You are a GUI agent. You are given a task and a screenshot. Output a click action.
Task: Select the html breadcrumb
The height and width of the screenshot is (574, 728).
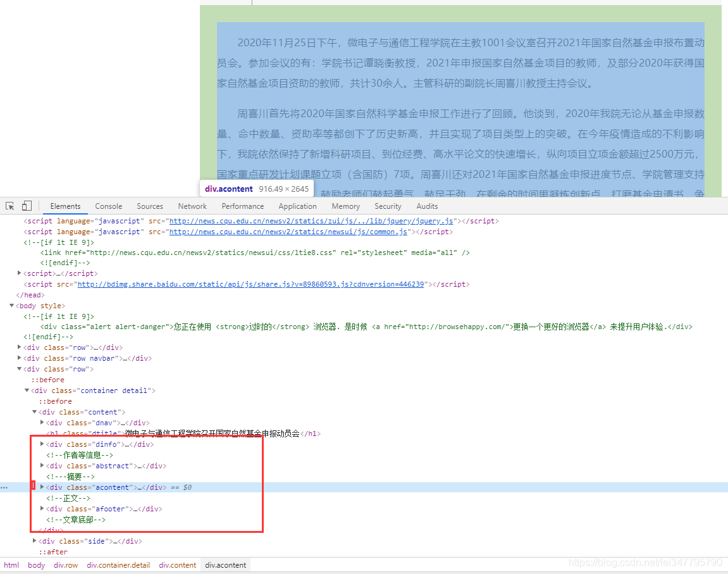[x=11, y=565]
